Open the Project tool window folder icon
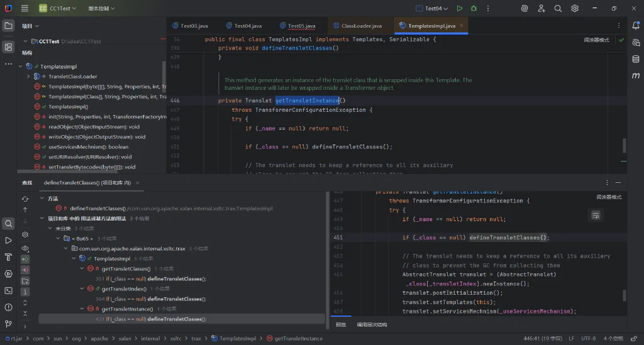Viewport: 644px width, 345px height. coord(8,26)
